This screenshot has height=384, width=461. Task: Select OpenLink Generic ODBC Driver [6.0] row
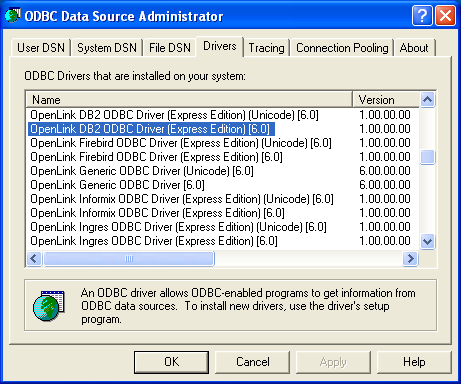(x=117, y=185)
